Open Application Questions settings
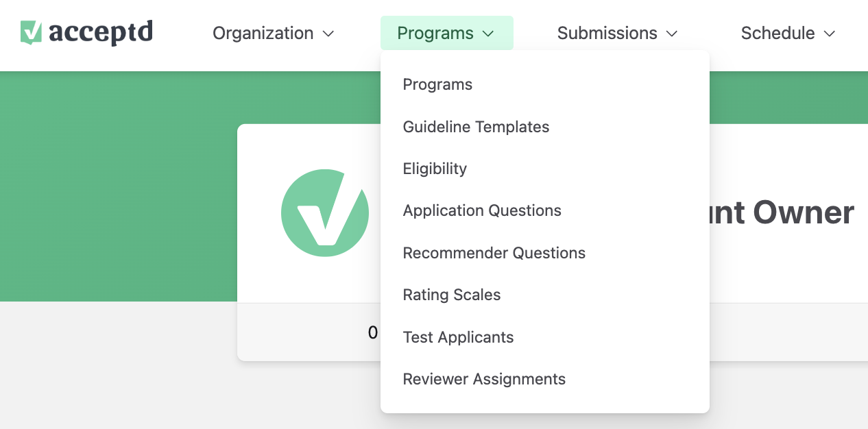This screenshot has height=429, width=868. pyautogui.click(x=482, y=210)
